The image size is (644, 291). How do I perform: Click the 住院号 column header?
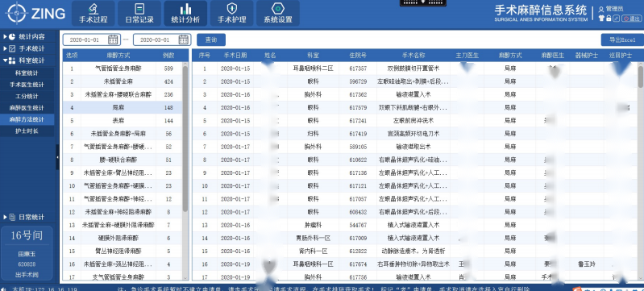pyautogui.click(x=358, y=55)
